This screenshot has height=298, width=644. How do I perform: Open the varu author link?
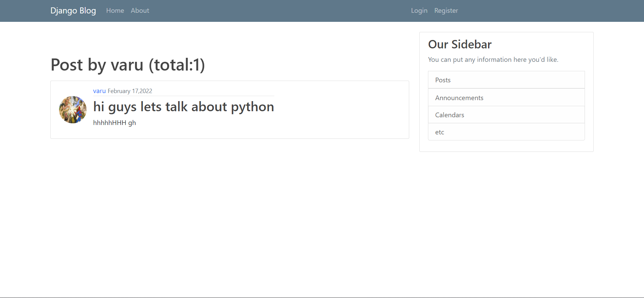pyautogui.click(x=99, y=91)
